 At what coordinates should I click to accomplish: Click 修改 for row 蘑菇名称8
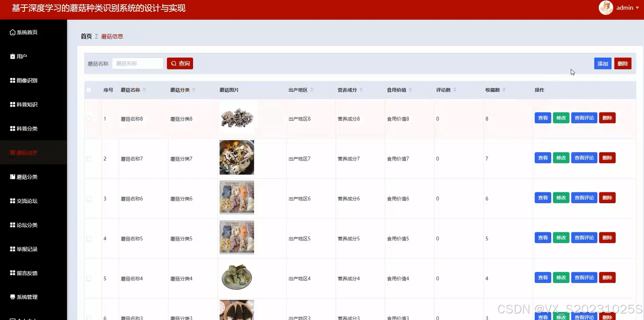tap(561, 118)
